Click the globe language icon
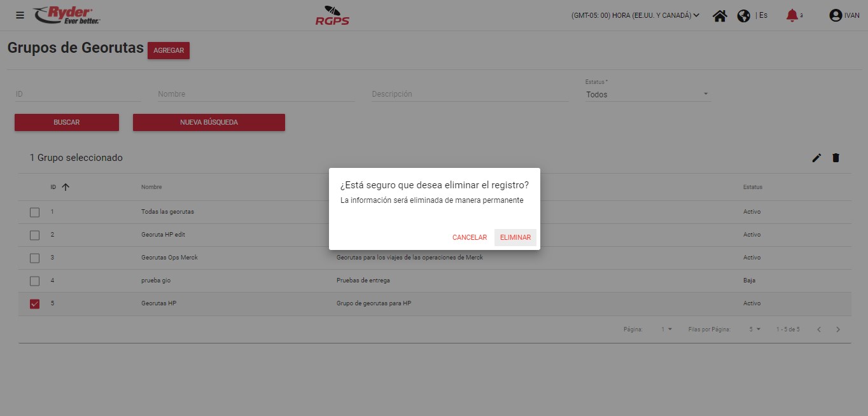Viewport: 868px width, 416px height. tap(743, 16)
